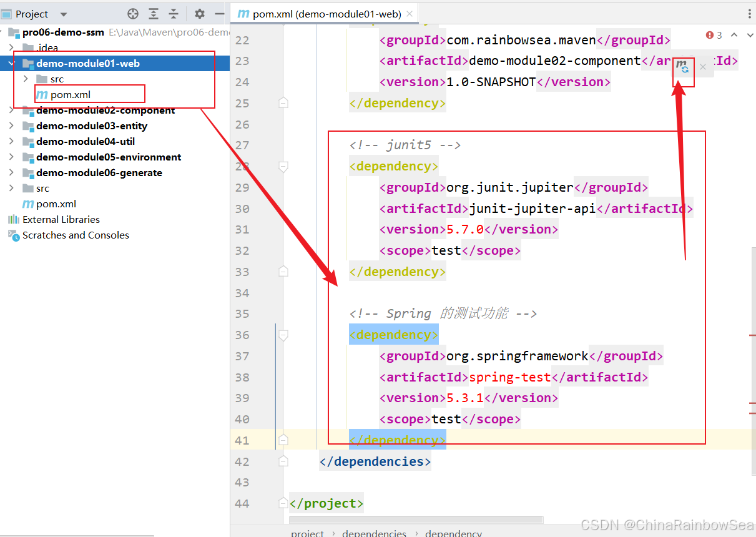Expand demo-module05-environment module
The image size is (756, 537).
pyautogui.click(x=12, y=157)
